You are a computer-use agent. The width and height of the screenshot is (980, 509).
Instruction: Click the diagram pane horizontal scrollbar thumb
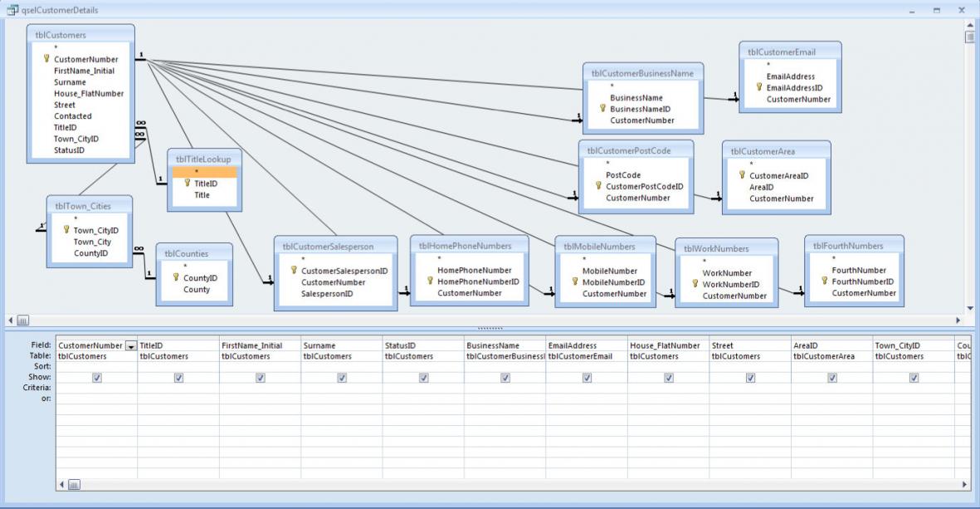click(23, 321)
